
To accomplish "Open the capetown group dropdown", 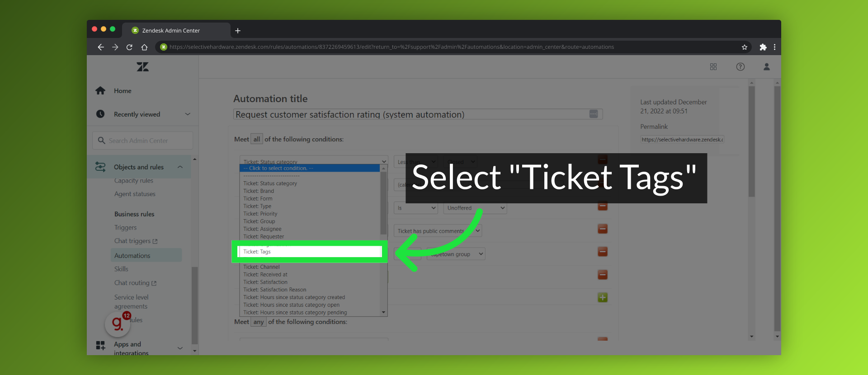I will pyautogui.click(x=456, y=254).
